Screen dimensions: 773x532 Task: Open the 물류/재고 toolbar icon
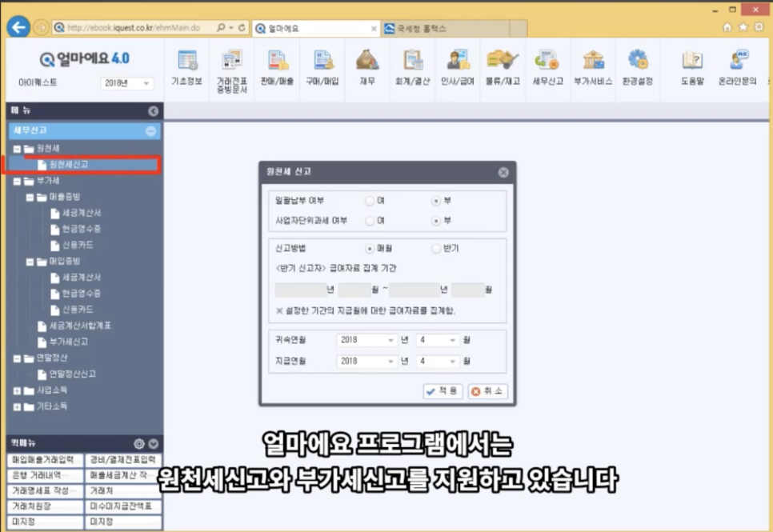[503, 67]
